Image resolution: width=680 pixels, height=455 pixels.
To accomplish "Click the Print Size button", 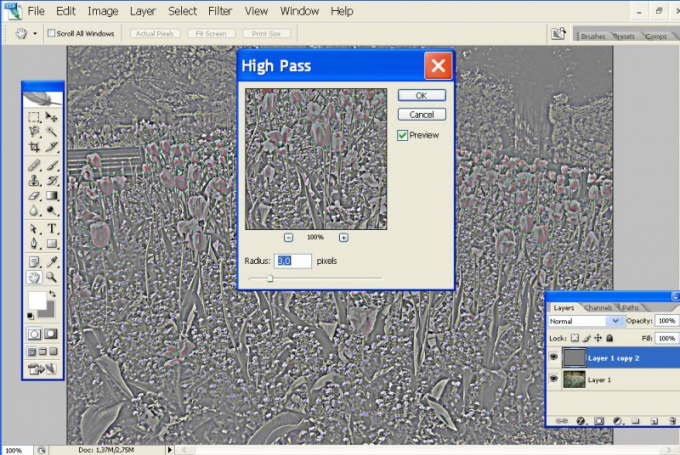I will (266, 33).
